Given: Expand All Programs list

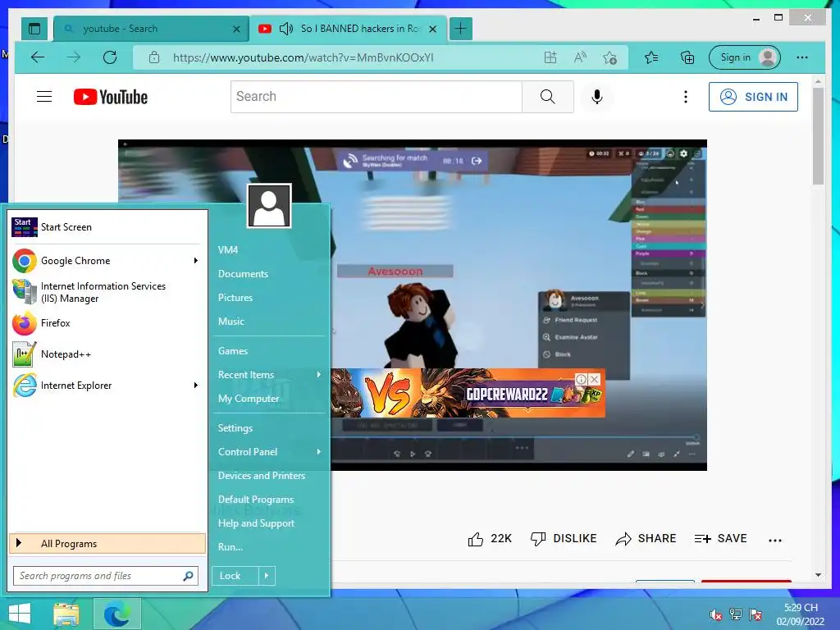Looking at the screenshot, I should pyautogui.click(x=107, y=543).
